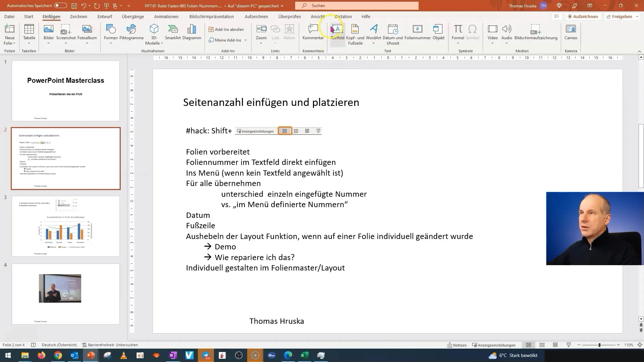The image size is (644, 362).
Task: Expand the Freigeben dropdown arrow
Action: tap(637, 16)
